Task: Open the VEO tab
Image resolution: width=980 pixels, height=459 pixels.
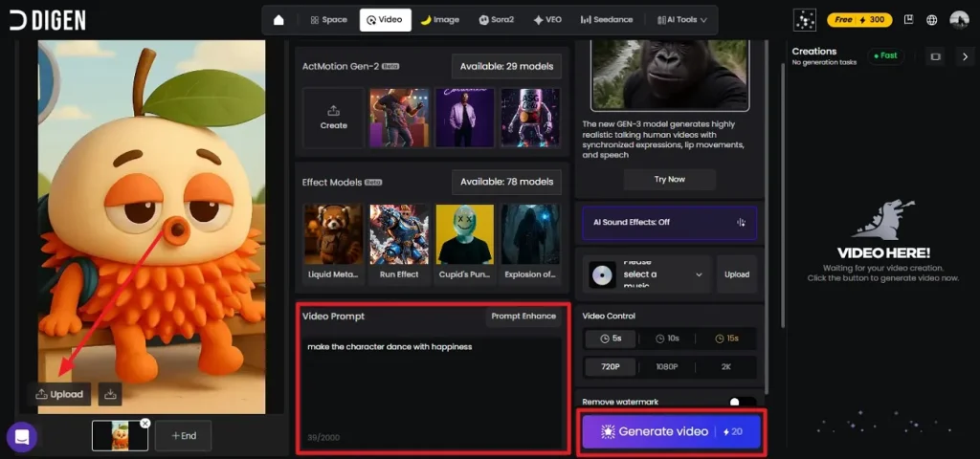Action: click(547, 20)
